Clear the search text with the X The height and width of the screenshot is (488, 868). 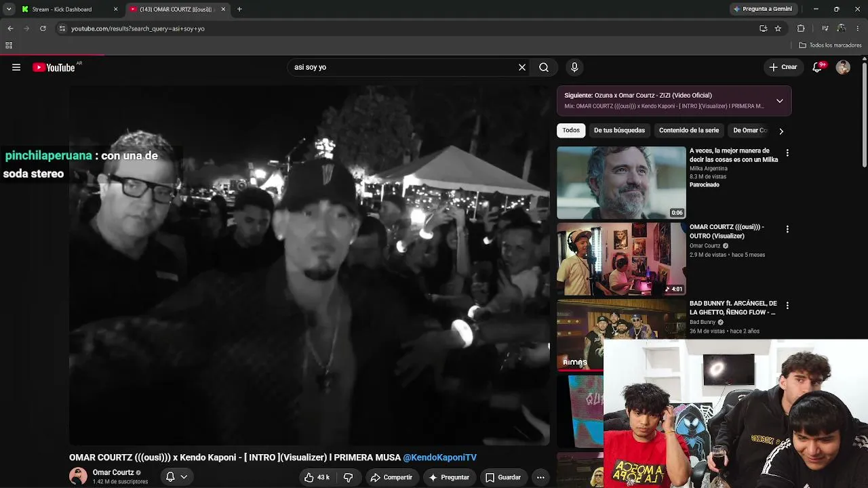tap(522, 67)
